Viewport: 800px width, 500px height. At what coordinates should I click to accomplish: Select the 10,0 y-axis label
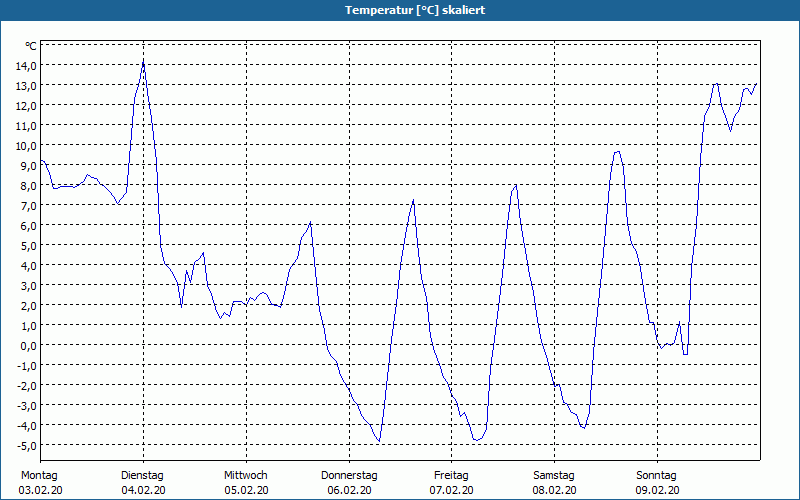coord(27,145)
